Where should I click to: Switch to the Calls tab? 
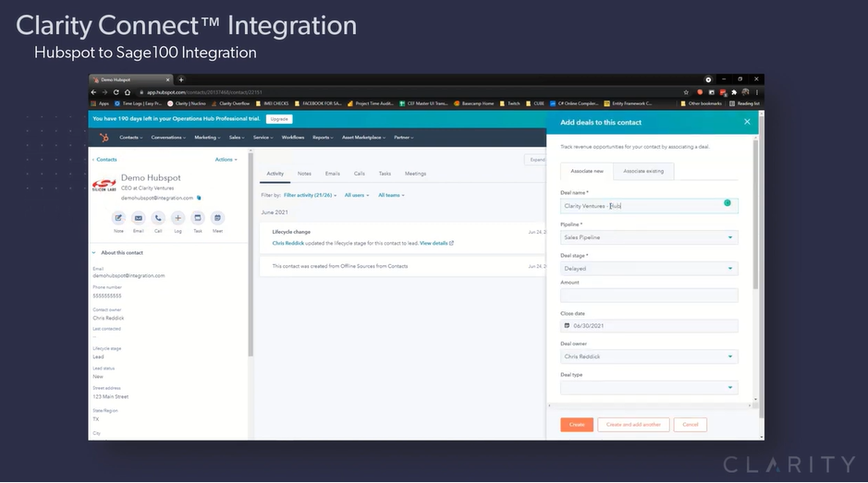(x=360, y=174)
